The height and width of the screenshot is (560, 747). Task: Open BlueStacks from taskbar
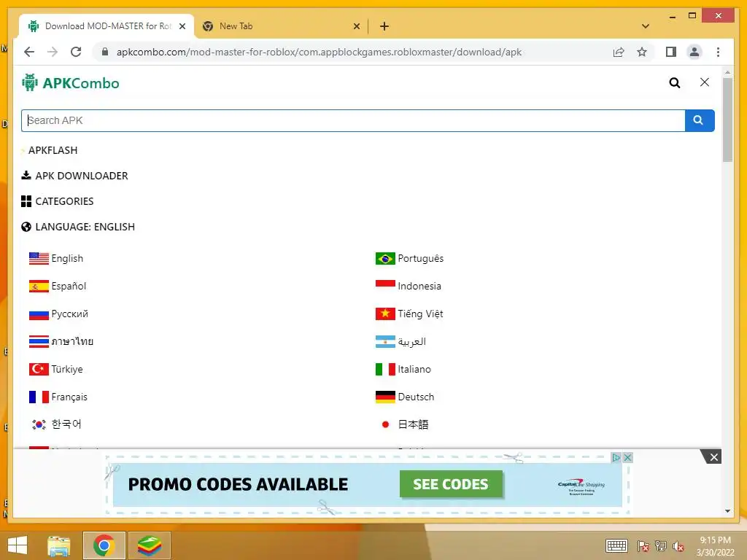(149, 545)
